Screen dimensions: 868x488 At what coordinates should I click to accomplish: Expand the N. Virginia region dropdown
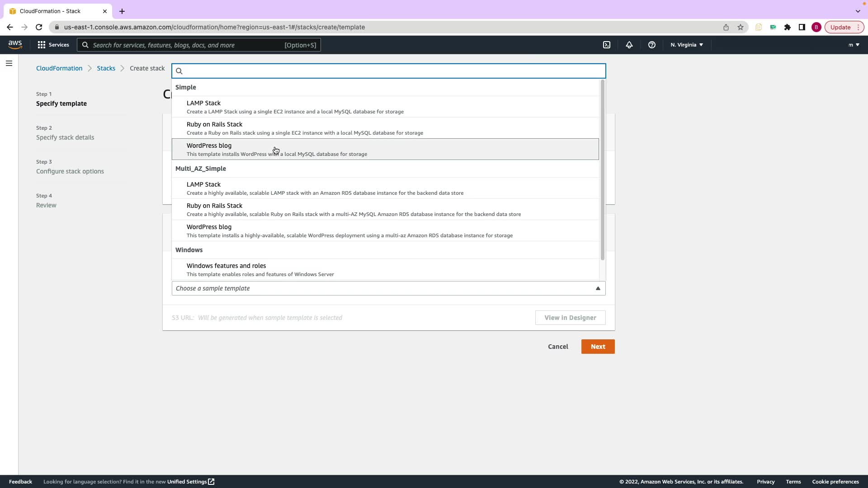coord(687,45)
